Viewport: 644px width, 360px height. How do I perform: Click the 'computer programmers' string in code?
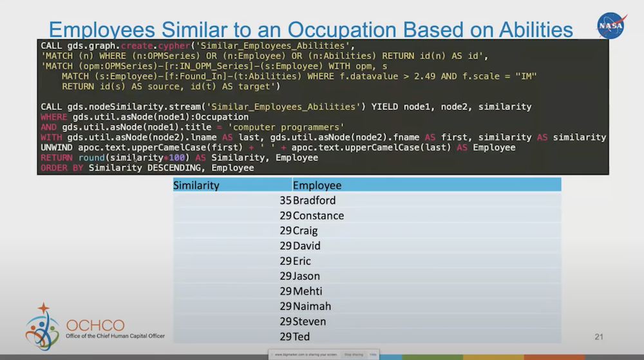pos(286,128)
